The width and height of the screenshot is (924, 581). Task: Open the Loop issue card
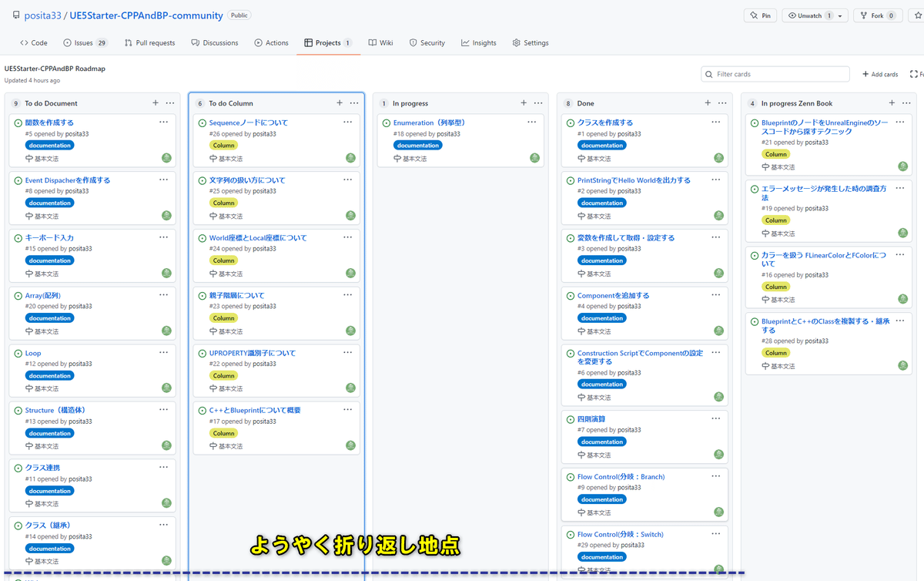pyautogui.click(x=33, y=354)
